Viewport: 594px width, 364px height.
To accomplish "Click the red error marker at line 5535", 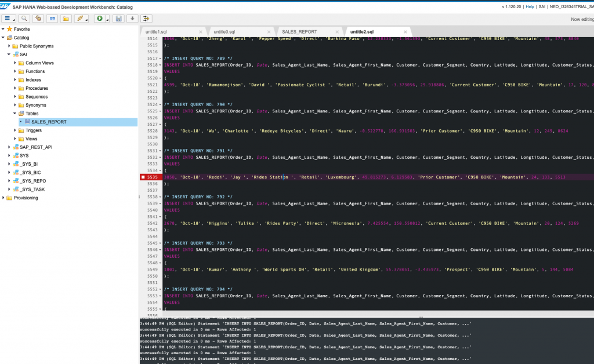I will [143, 177].
